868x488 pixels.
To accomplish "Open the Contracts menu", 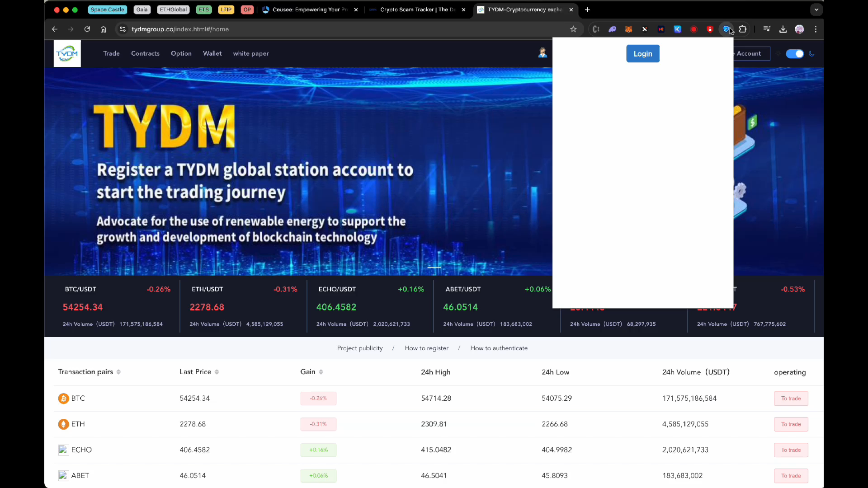I will [145, 53].
